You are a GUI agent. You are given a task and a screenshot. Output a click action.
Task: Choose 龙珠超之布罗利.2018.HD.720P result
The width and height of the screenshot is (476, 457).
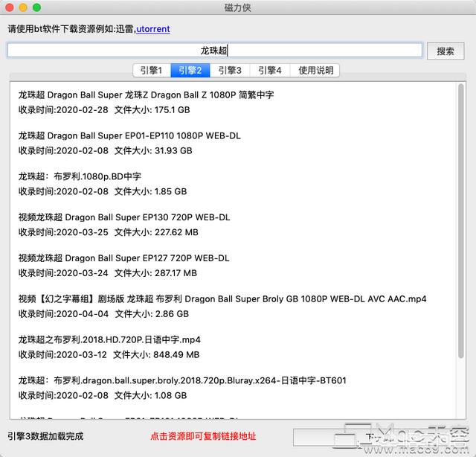tap(109, 339)
